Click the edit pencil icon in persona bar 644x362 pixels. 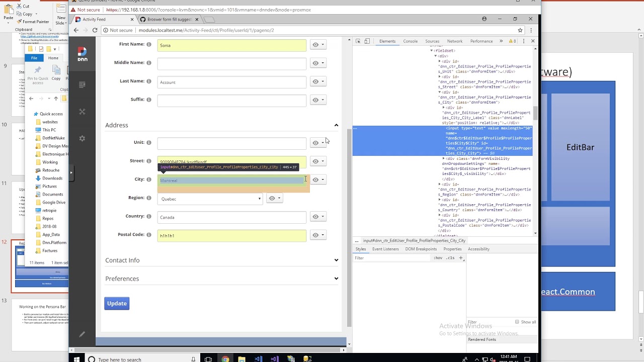click(x=82, y=334)
